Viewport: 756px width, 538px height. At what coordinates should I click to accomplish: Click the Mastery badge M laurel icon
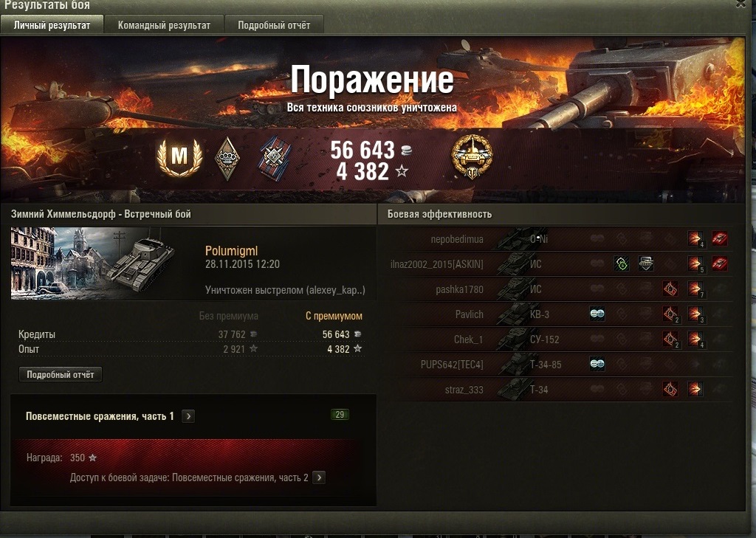[x=179, y=156]
